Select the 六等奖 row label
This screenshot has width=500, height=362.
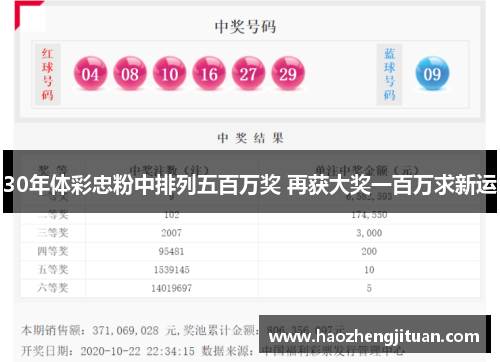click(53, 288)
